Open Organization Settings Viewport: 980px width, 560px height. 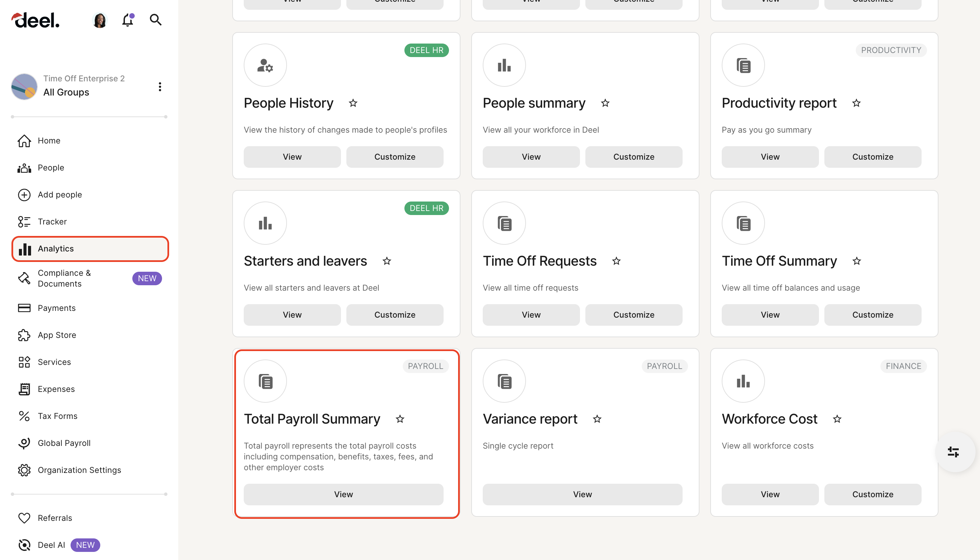pyautogui.click(x=79, y=470)
